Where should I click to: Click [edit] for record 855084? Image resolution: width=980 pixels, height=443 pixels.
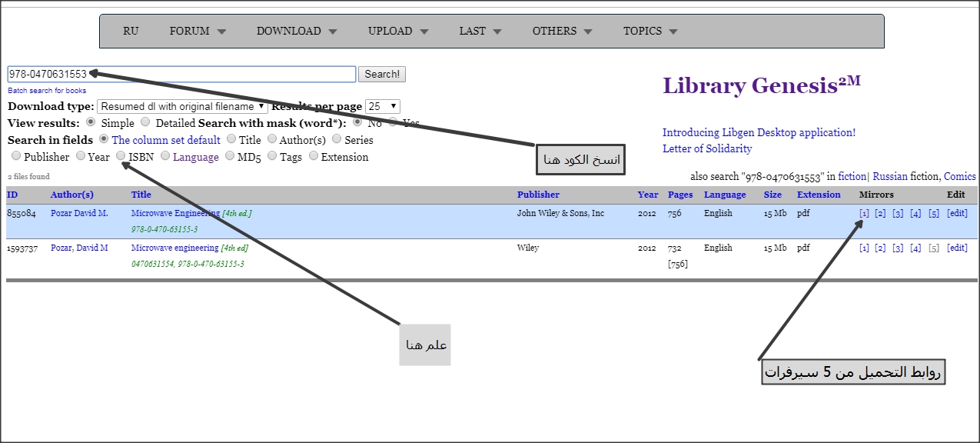point(957,213)
